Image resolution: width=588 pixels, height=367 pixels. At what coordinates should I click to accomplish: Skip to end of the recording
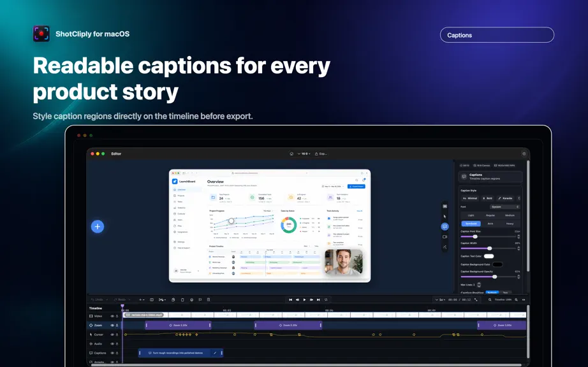tap(318, 299)
